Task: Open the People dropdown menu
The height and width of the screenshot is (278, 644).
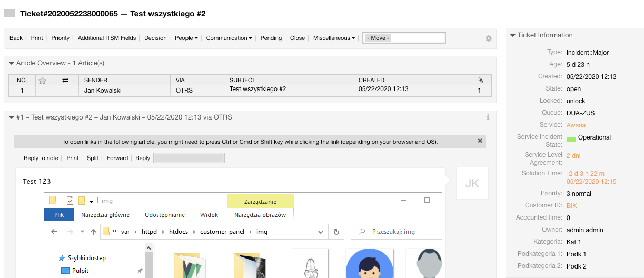Action: coord(186,38)
